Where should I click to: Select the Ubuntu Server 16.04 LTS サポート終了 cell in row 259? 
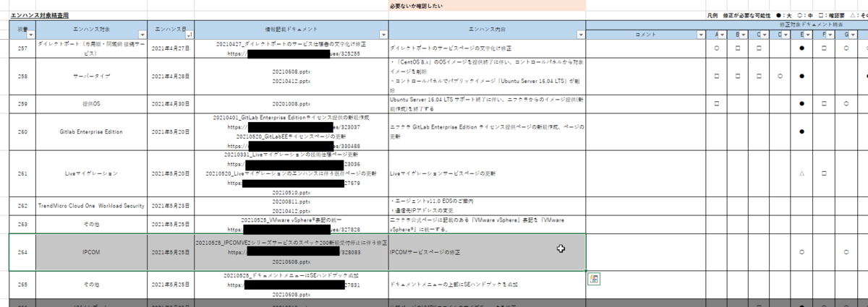[487, 103]
